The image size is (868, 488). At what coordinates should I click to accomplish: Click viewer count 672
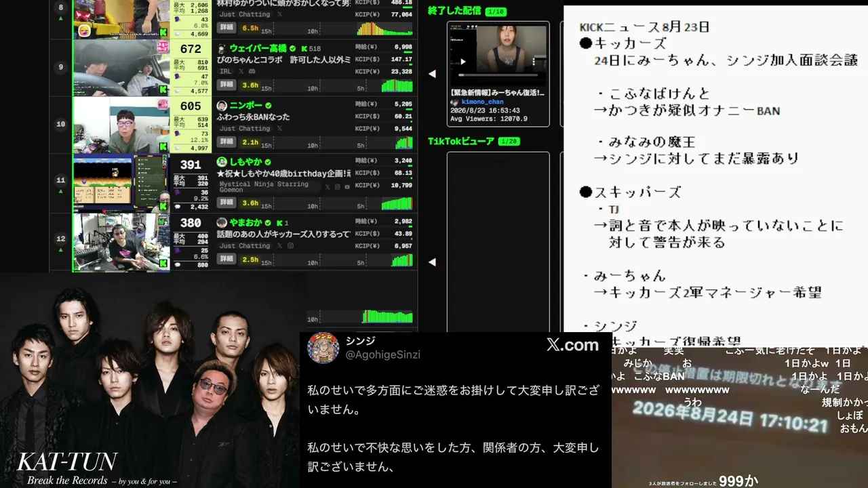pos(191,49)
